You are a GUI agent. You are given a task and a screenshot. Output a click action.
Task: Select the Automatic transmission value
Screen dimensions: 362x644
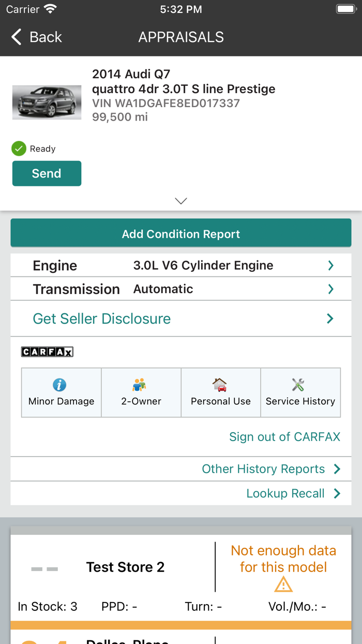click(163, 289)
